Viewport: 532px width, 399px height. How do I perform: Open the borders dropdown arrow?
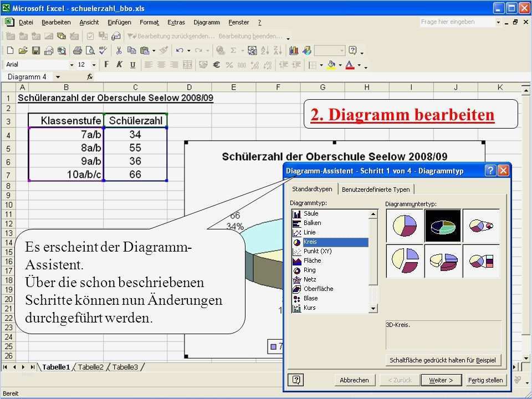coord(321,65)
